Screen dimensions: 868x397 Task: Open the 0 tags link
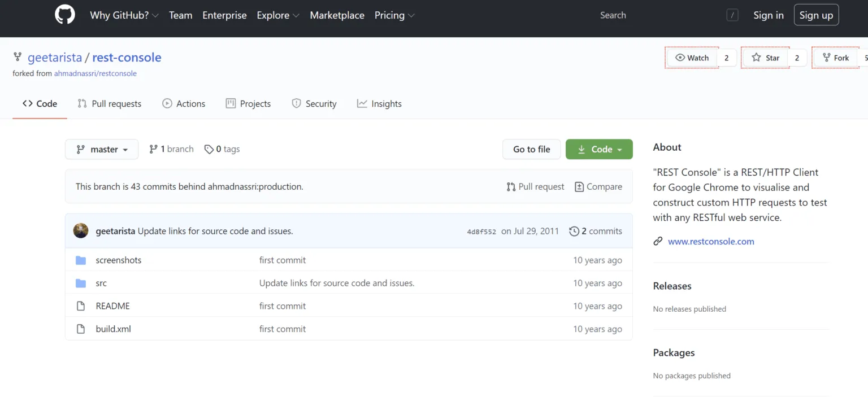coord(222,149)
